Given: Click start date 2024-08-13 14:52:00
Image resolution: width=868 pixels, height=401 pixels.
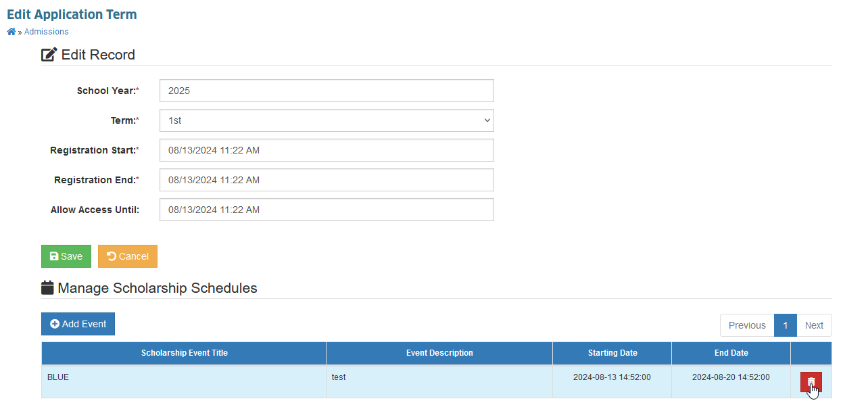Looking at the screenshot, I should 612,377.
